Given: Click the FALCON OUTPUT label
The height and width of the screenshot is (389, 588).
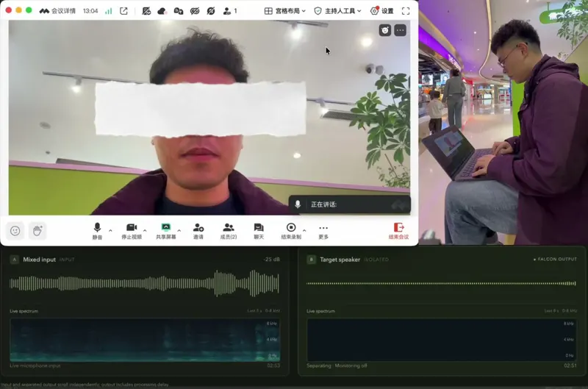Looking at the screenshot, I should pos(555,259).
